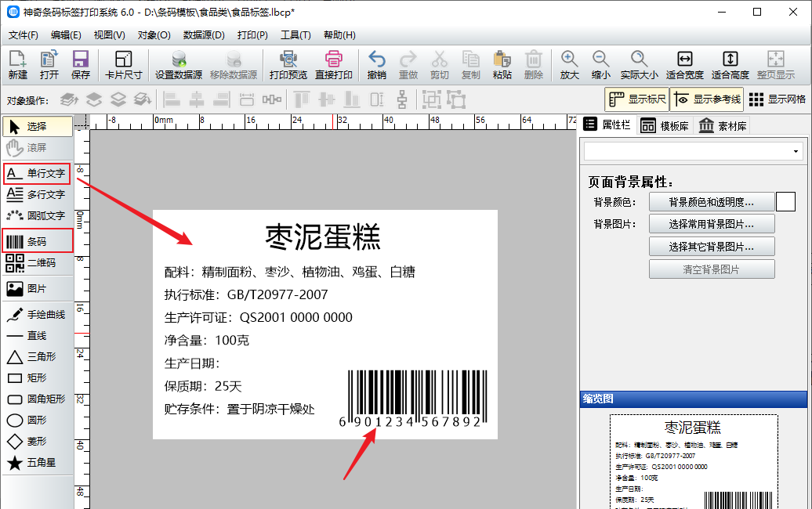Open the 帮助(H) menu
The height and width of the screenshot is (509, 812).
[x=339, y=35]
